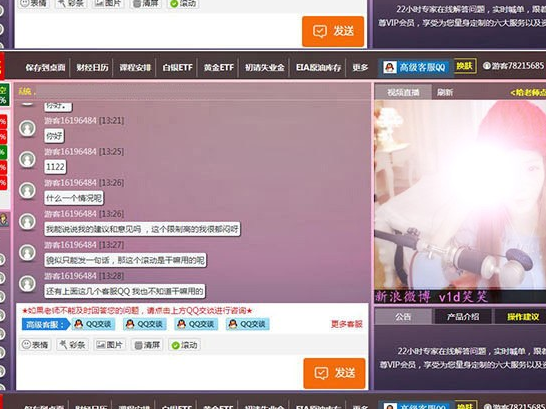Click 刷新 to refresh the video
Viewport: 546px width, 409px height.
tap(445, 92)
